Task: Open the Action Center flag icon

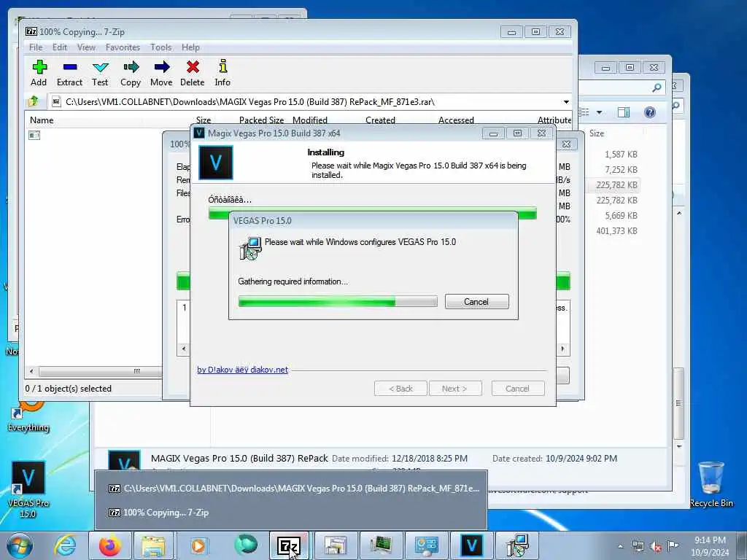Action: (673, 545)
